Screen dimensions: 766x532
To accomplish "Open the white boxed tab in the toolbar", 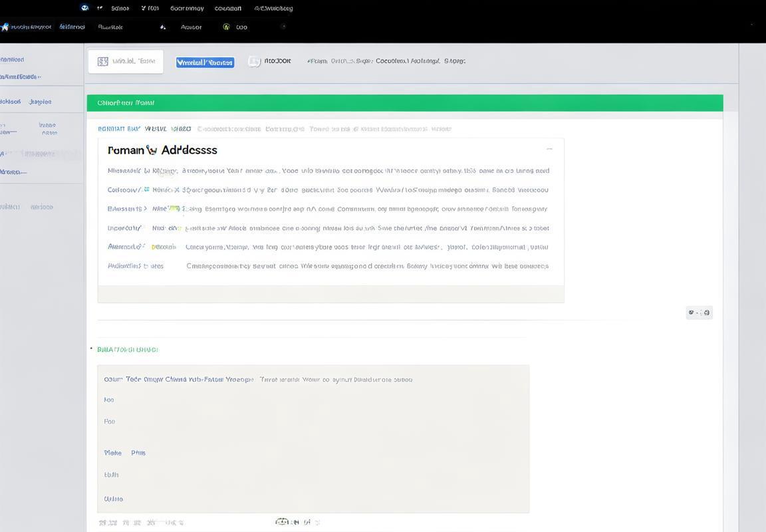I will tap(126, 61).
